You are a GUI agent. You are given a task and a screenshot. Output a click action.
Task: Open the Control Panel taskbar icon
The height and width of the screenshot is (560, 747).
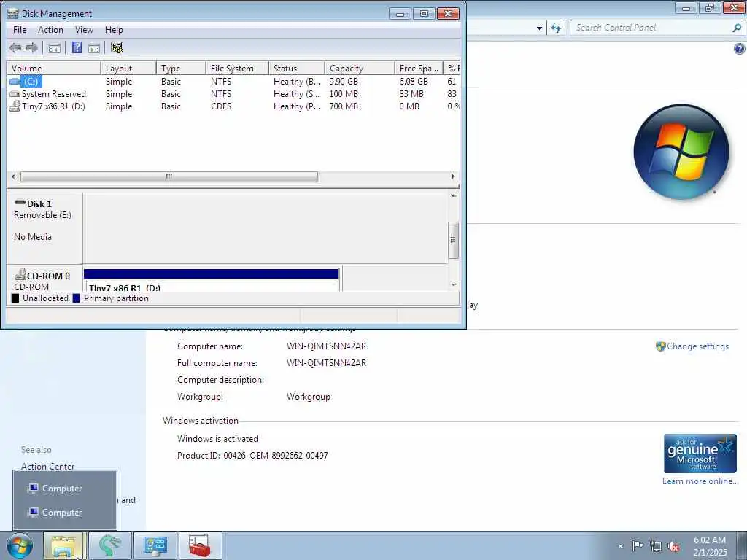click(155, 545)
